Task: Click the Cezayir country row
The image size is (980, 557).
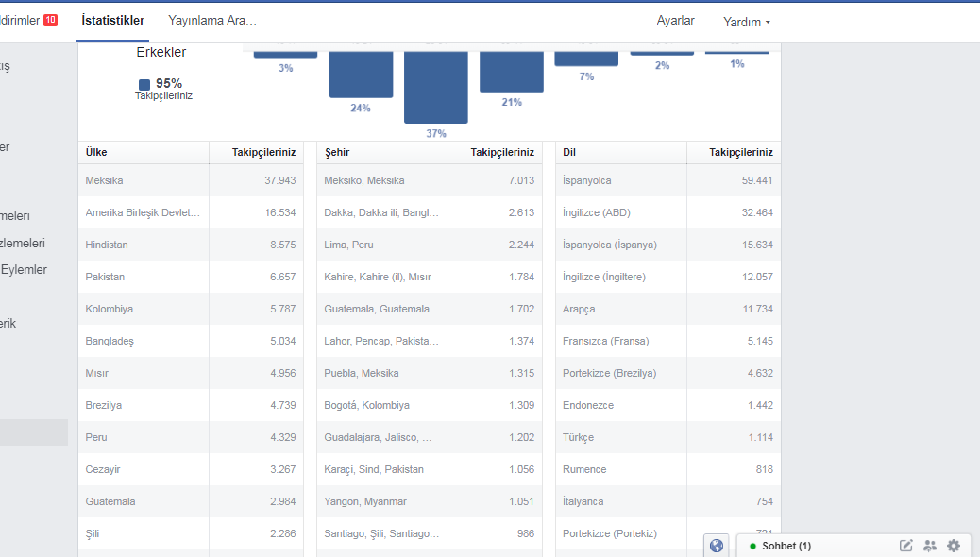Action: pos(191,469)
